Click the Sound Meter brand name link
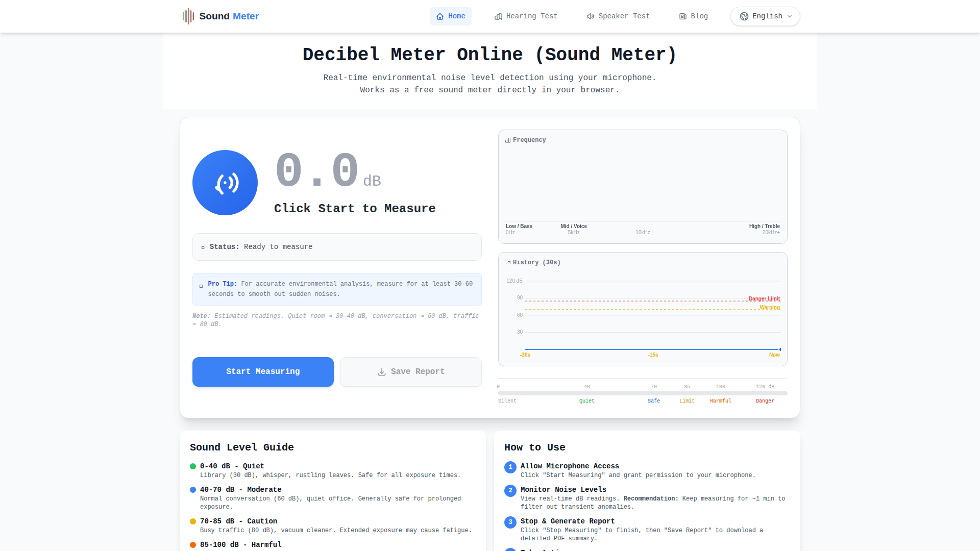 229,16
